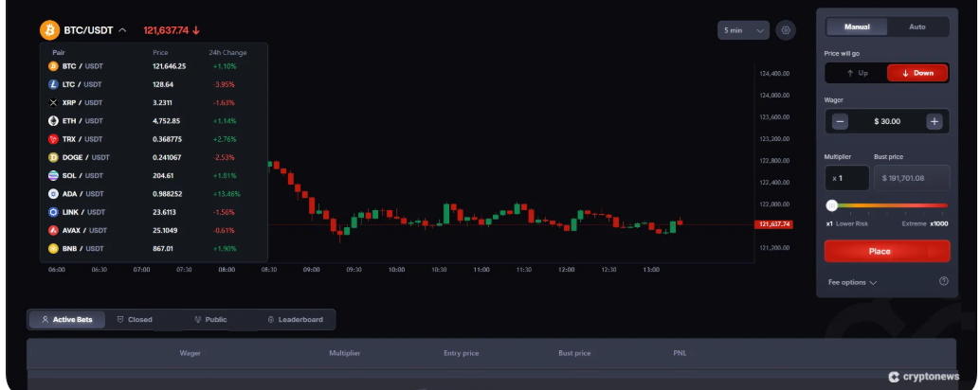
Task: Click the red price 121,637.74 in header
Action: [166, 30]
